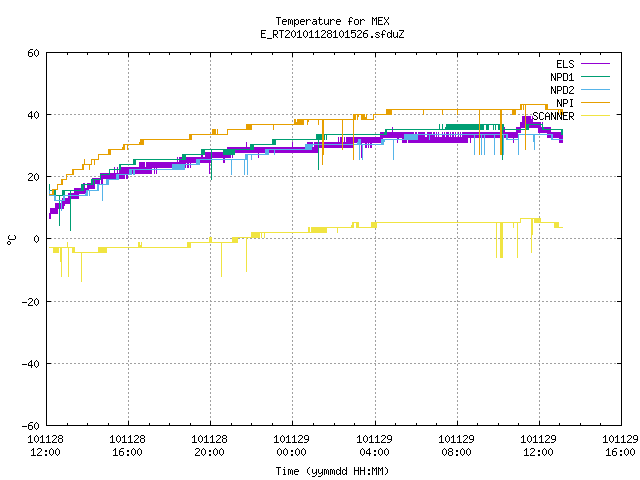Select the NPD2 legend entry text
The image size is (640, 480).
(x=562, y=90)
